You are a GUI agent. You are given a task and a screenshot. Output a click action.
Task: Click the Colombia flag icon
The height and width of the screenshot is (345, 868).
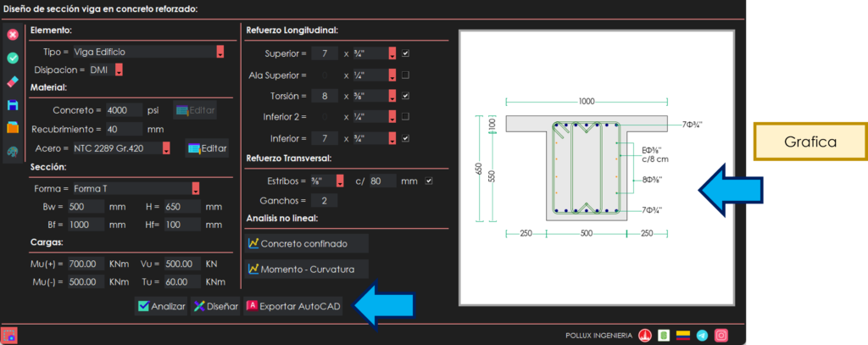(x=682, y=336)
